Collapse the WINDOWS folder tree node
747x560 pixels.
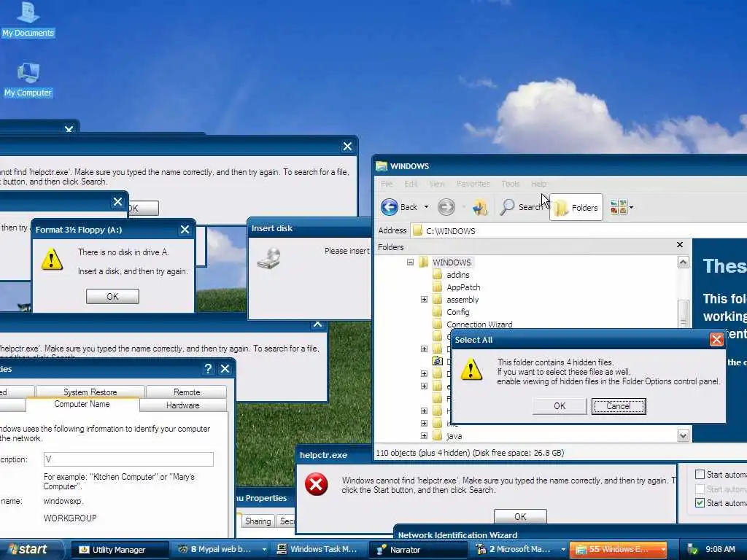(x=410, y=262)
